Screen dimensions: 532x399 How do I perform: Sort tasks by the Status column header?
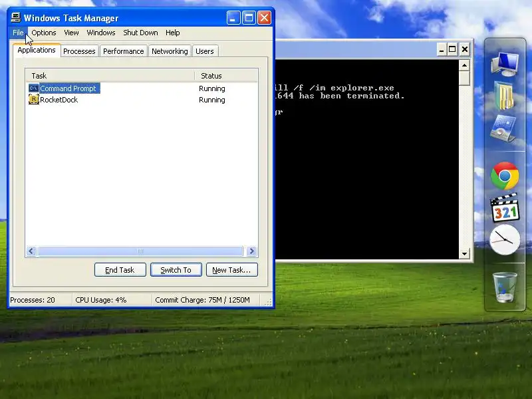226,76
